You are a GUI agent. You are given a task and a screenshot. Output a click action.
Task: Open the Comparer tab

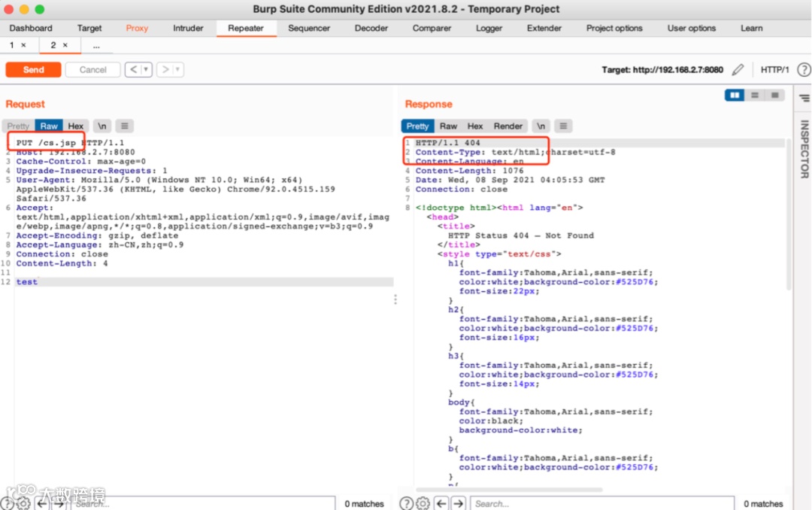pos(432,28)
